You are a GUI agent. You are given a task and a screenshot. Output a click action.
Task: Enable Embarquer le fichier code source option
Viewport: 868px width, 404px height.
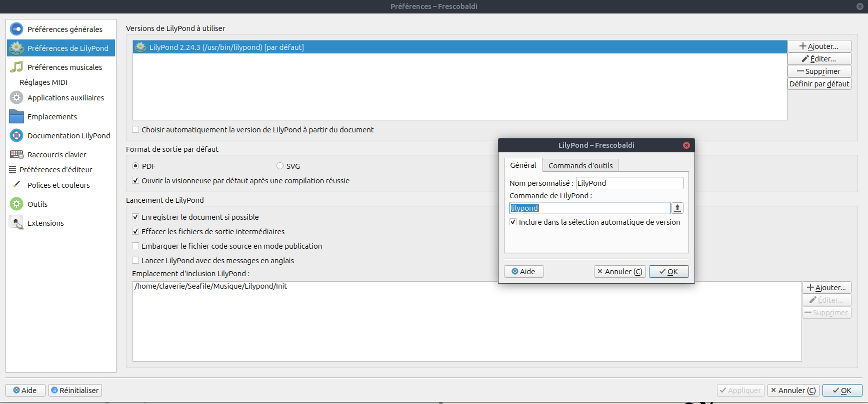[x=135, y=246]
